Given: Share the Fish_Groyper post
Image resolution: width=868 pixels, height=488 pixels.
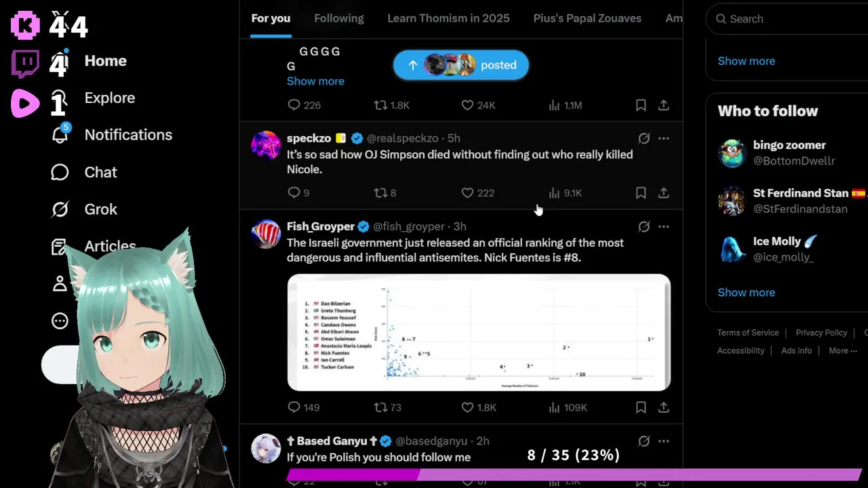Looking at the screenshot, I should [664, 407].
